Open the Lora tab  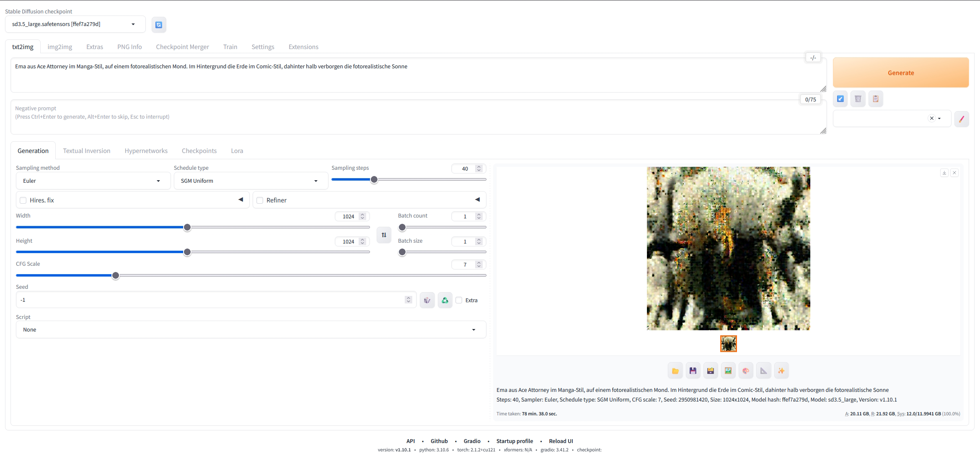(237, 151)
